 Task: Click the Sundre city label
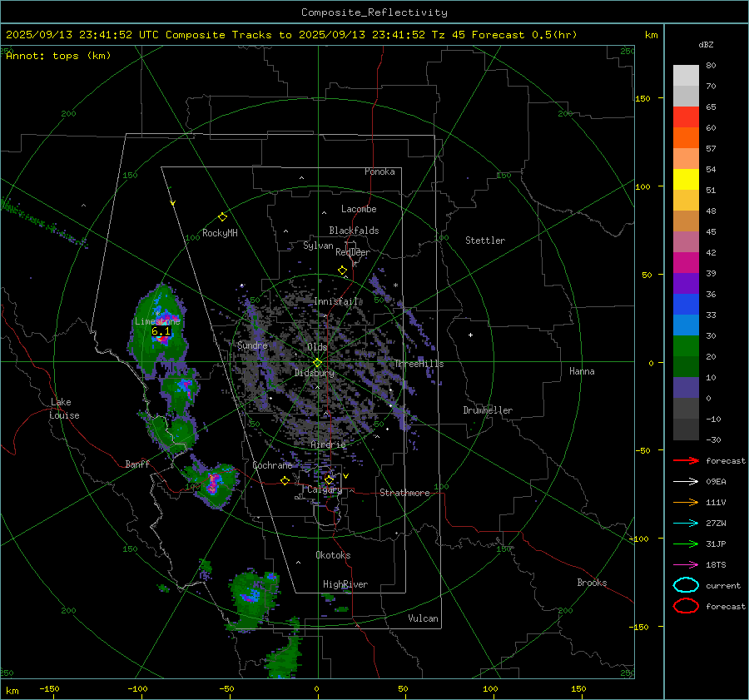click(252, 345)
